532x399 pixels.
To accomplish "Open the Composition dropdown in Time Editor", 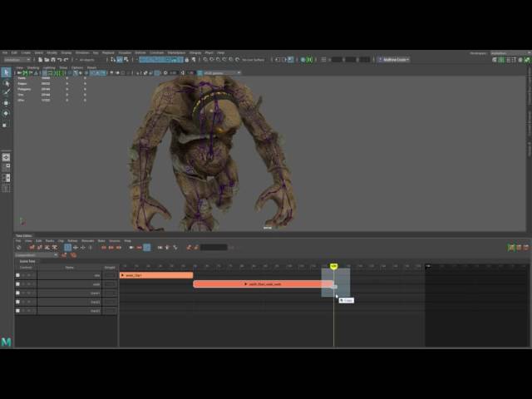I will coord(37,255).
